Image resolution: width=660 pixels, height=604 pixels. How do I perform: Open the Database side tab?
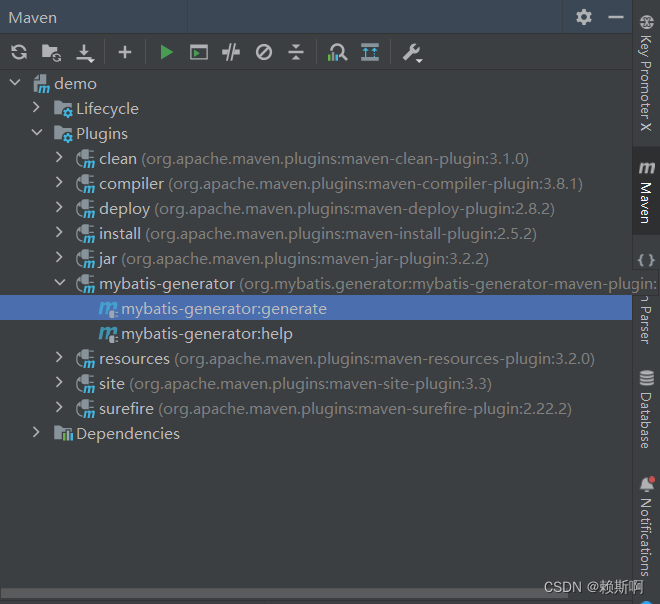(646, 408)
